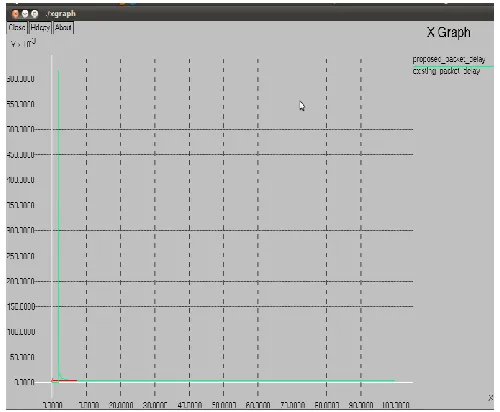The image size is (500, 412).
Task: Click the 150.0000 y-axis label
Action: point(21,306)
